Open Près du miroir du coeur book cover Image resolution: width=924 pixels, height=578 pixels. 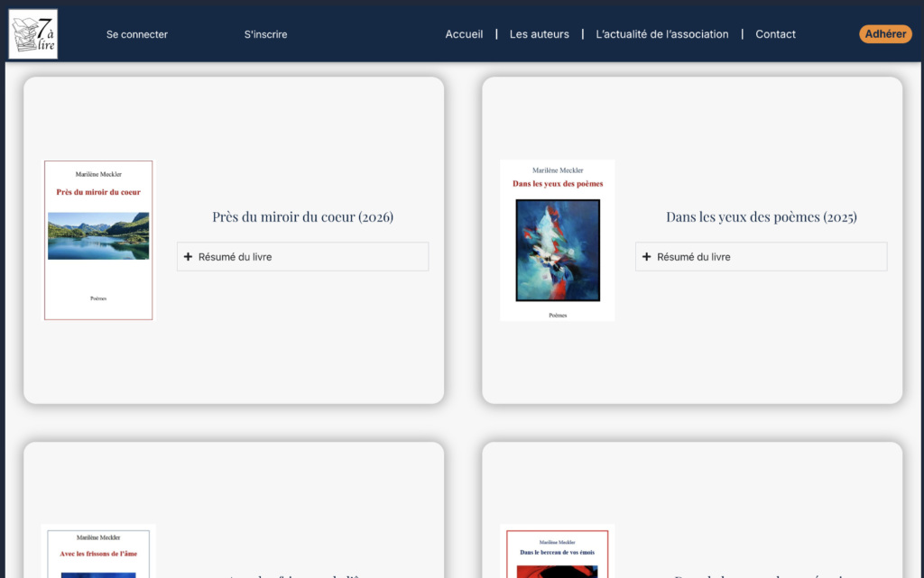(x=98, y=240)
